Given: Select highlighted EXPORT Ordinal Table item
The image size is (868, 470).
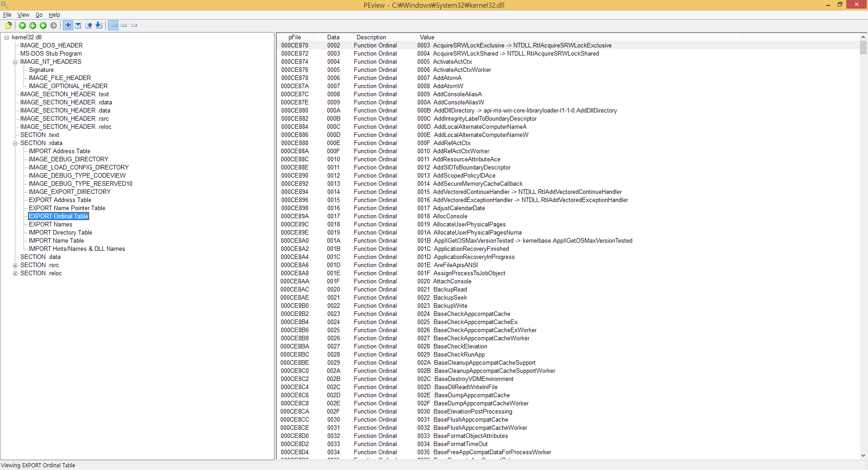Looking at the screenshot, I should [59, 216].
